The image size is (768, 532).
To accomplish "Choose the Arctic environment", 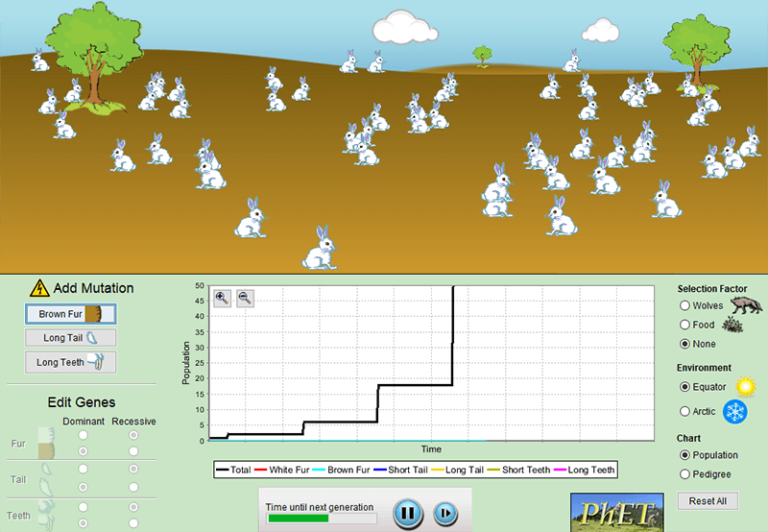I will coord(684,411).
